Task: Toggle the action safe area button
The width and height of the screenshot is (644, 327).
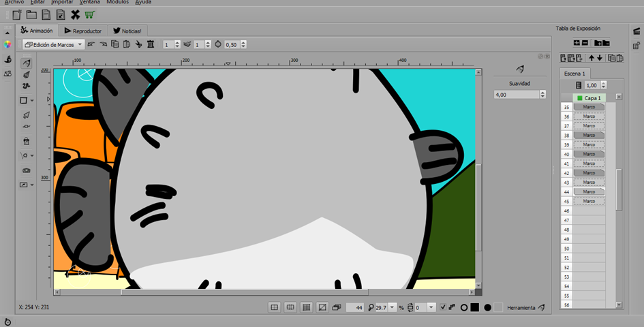Action: point(290,307)
